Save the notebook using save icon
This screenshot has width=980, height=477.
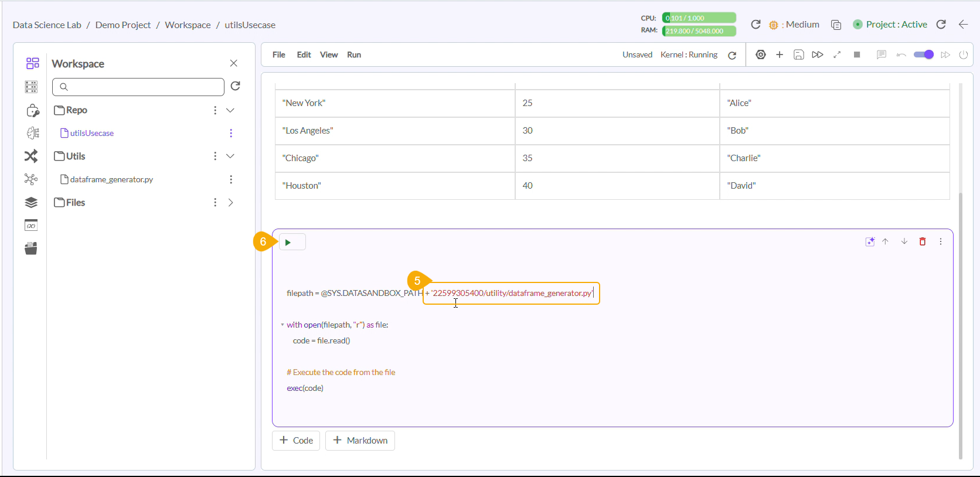point(798,54)
